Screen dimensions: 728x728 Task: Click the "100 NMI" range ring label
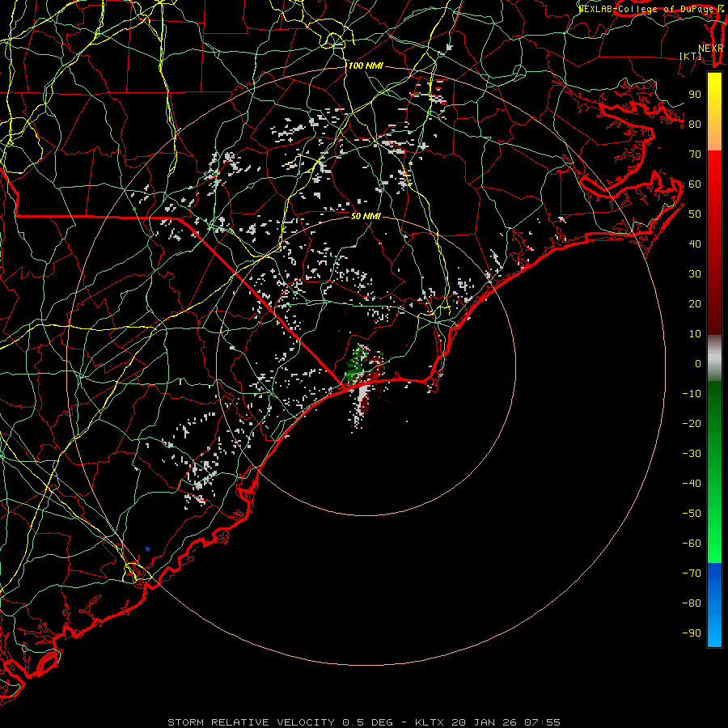coord(366,66)
